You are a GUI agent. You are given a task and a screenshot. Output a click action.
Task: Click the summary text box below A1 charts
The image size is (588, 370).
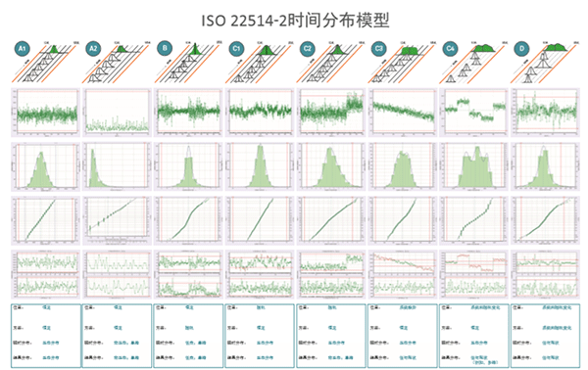46,336
